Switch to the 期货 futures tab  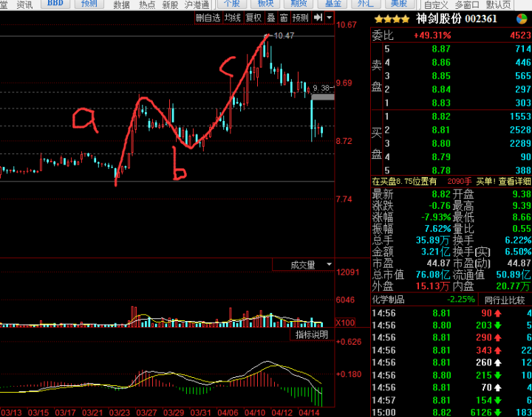[299, 4]
